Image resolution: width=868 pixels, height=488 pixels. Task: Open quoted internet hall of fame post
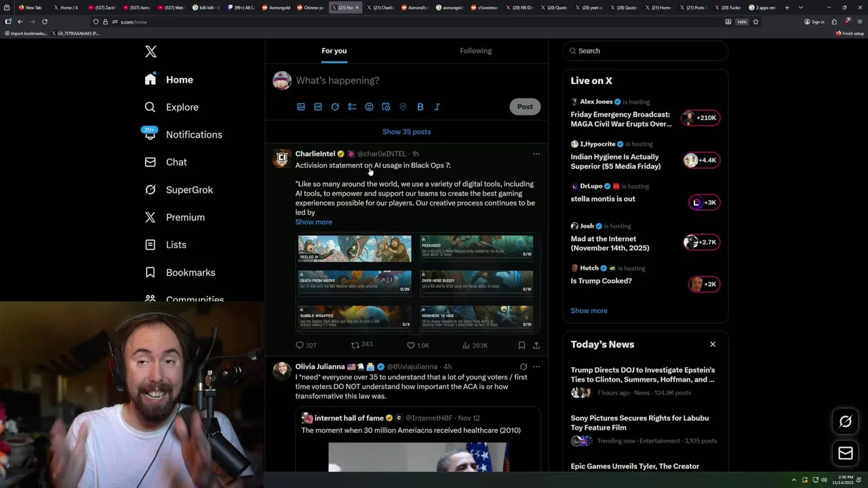coord(418,441)
